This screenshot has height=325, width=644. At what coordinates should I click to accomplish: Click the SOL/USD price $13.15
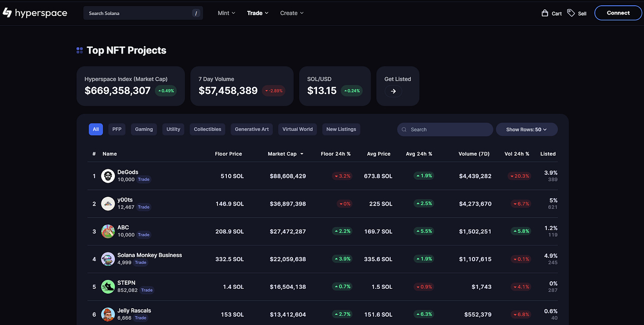[322, 91]
